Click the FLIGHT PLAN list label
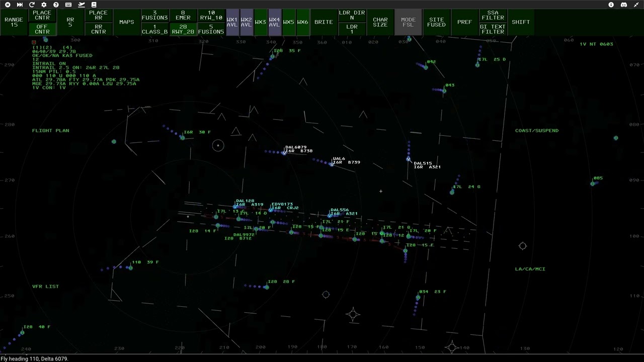The image size is (644, 362). click(51, 131)
